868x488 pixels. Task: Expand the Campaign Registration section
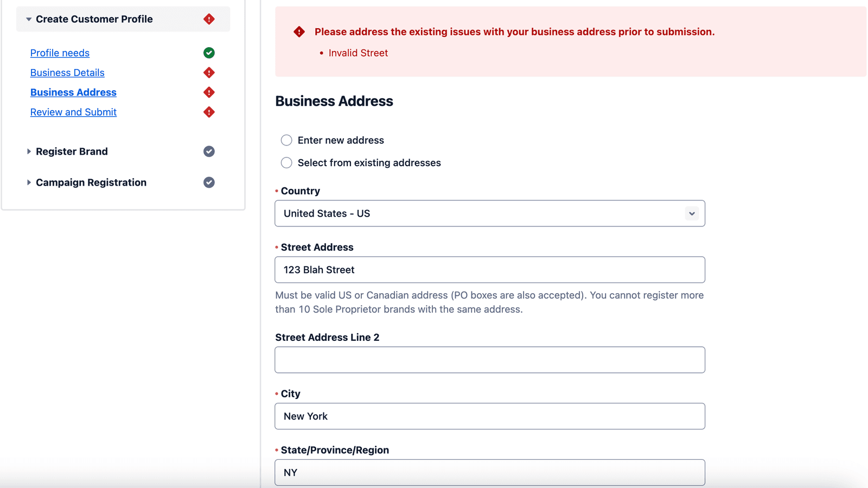click(x=29, y=182)
